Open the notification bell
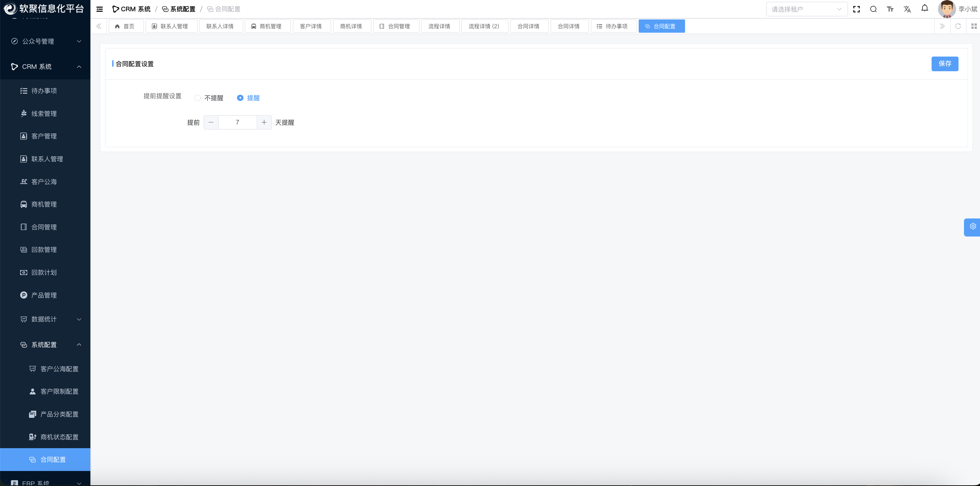The width and height of the screenshot is (980, 486). (x=924, y=9)
